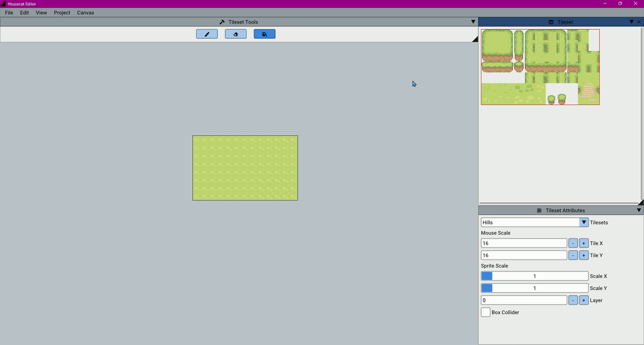This screenshot has width=644, height=345.
Task: Click the Tileset panel header icon
Action: pos(550,22)
